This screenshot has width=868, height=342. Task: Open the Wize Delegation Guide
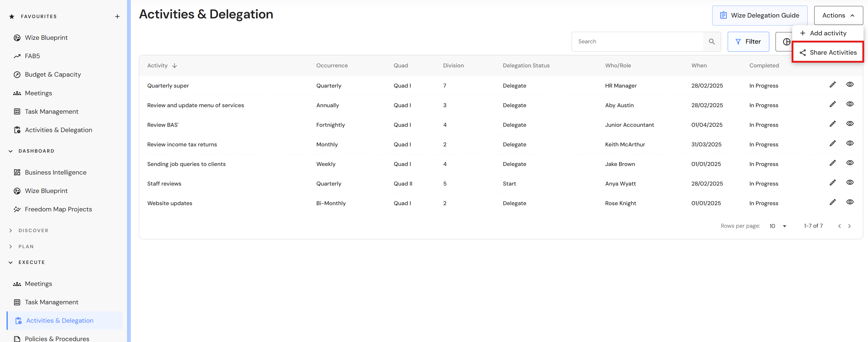pos(759,15)
